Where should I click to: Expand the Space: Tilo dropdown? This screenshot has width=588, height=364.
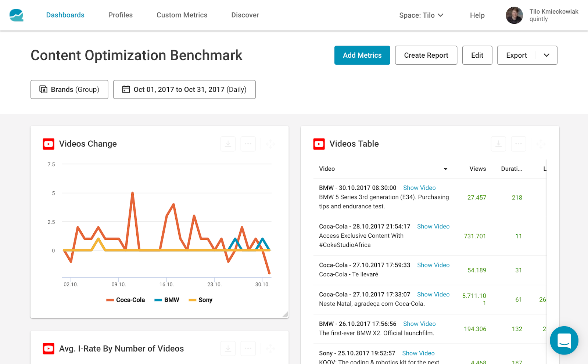click(x=421, y=15)
